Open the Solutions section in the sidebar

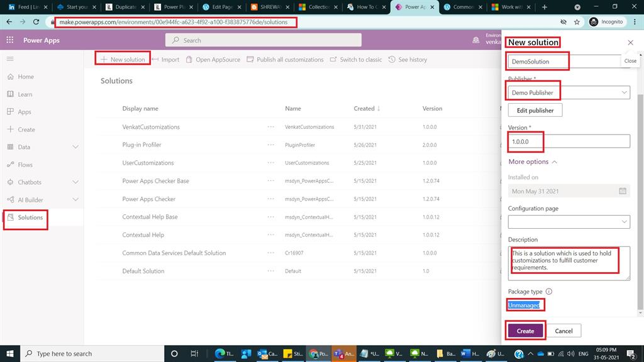tap(25, 219)
